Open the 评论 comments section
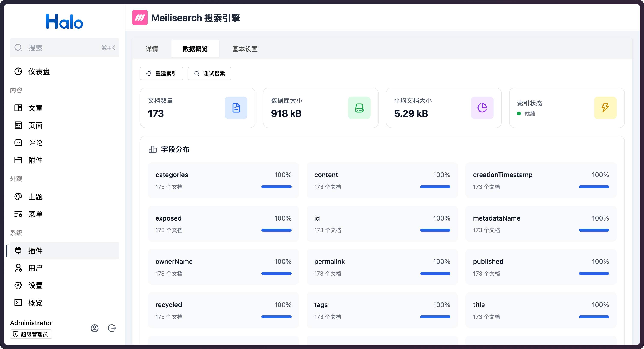The image size is (644, 349). click(35, 143)
